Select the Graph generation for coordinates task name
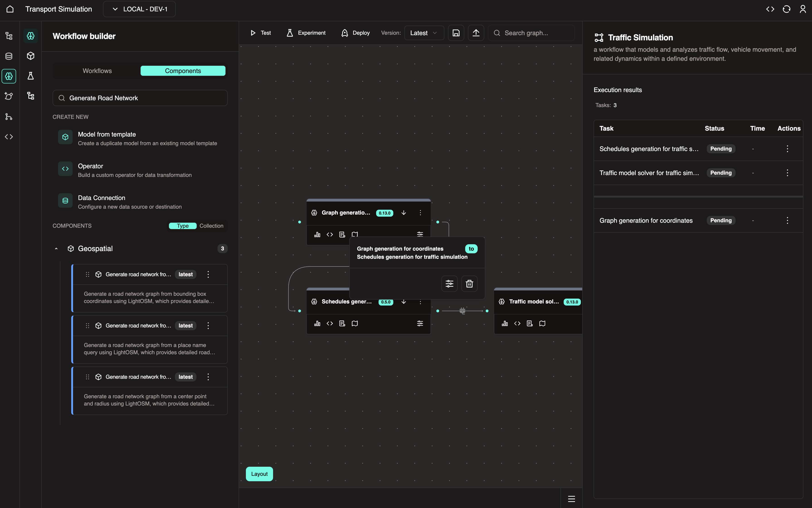Screen dimensions: 812x508 click(646, 220)
